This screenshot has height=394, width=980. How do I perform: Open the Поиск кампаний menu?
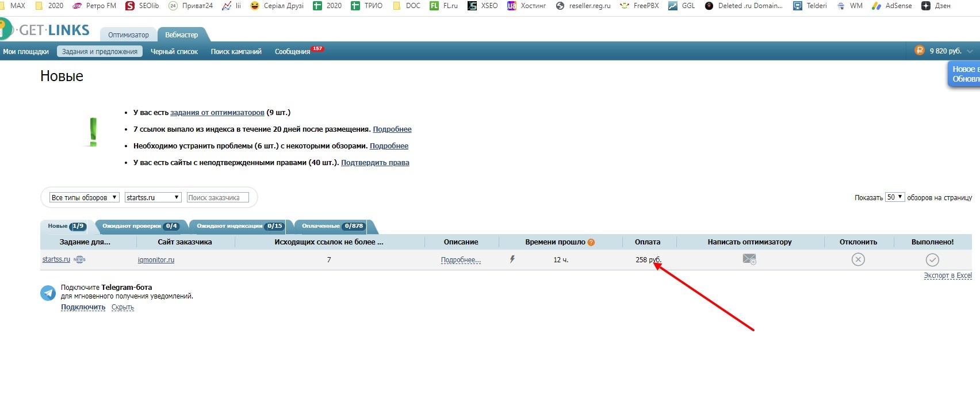(x=236, y=51)
